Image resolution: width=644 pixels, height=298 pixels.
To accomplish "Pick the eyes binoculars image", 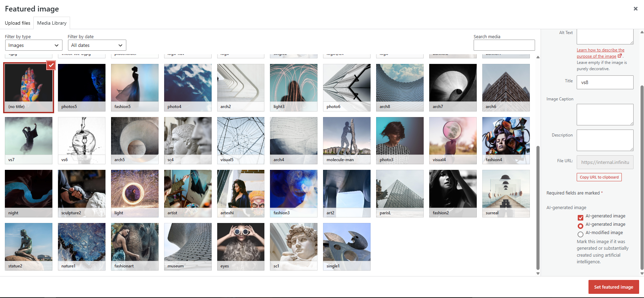I will pos(241,247).
